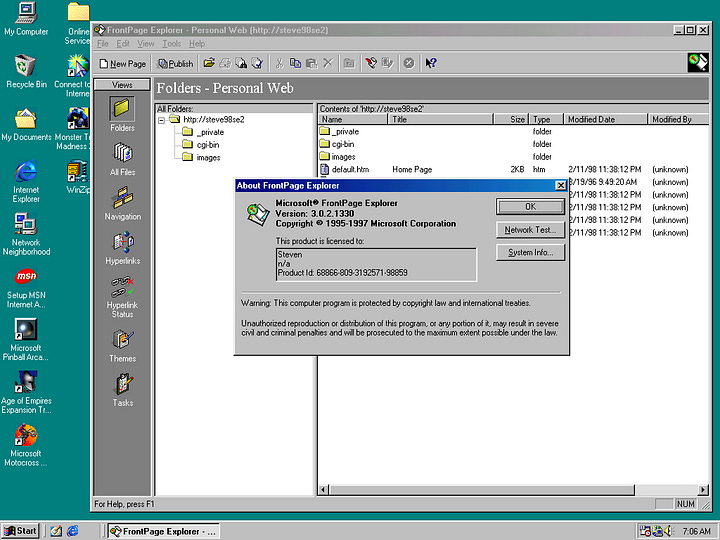The image size is (720, 540).
Task: Click the Paste clipboard icon
Action: tap(311, 63)
